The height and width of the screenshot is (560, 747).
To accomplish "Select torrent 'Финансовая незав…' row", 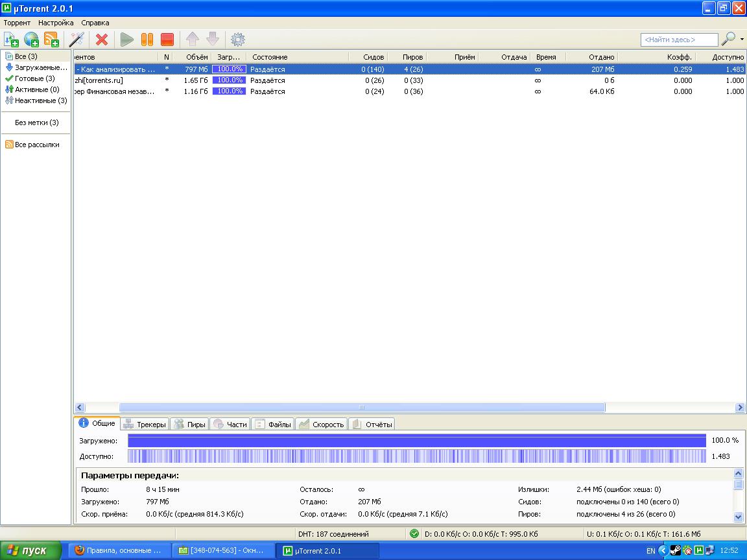I will click(410, 91).
